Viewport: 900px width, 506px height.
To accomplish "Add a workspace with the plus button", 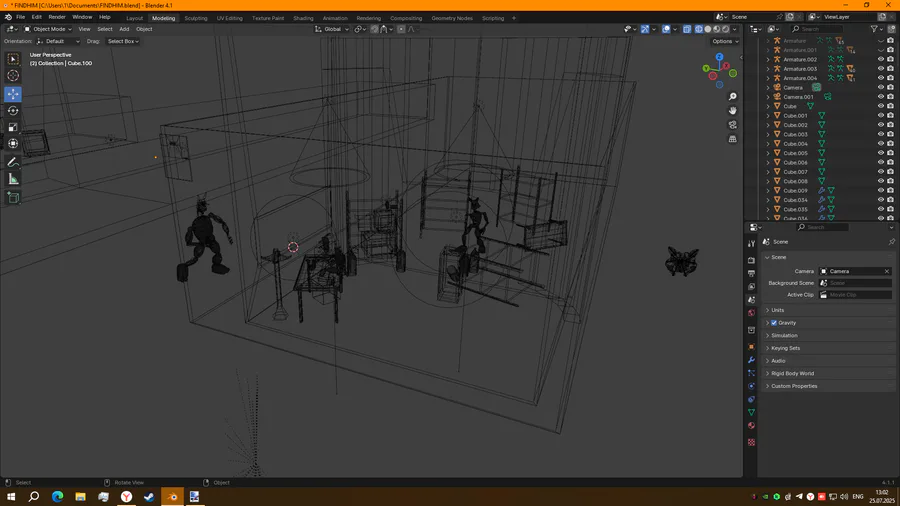I will click(x=514, y=18).
